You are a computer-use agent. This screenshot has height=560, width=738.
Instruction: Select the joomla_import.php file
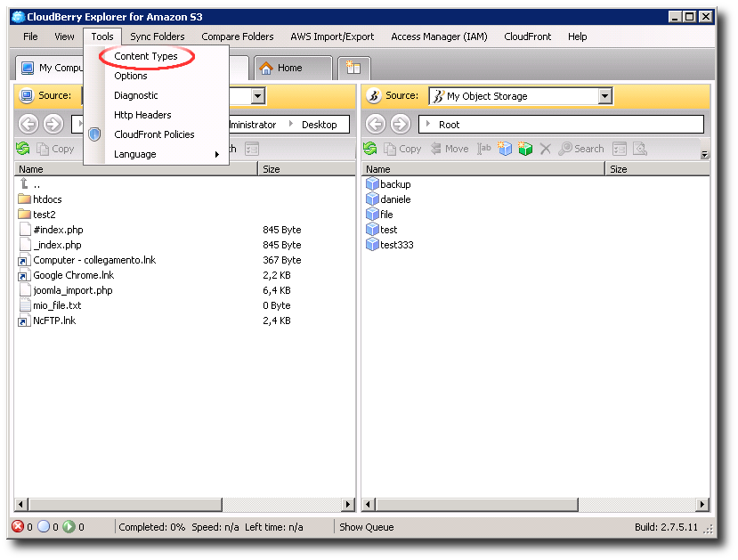point(66,290)
